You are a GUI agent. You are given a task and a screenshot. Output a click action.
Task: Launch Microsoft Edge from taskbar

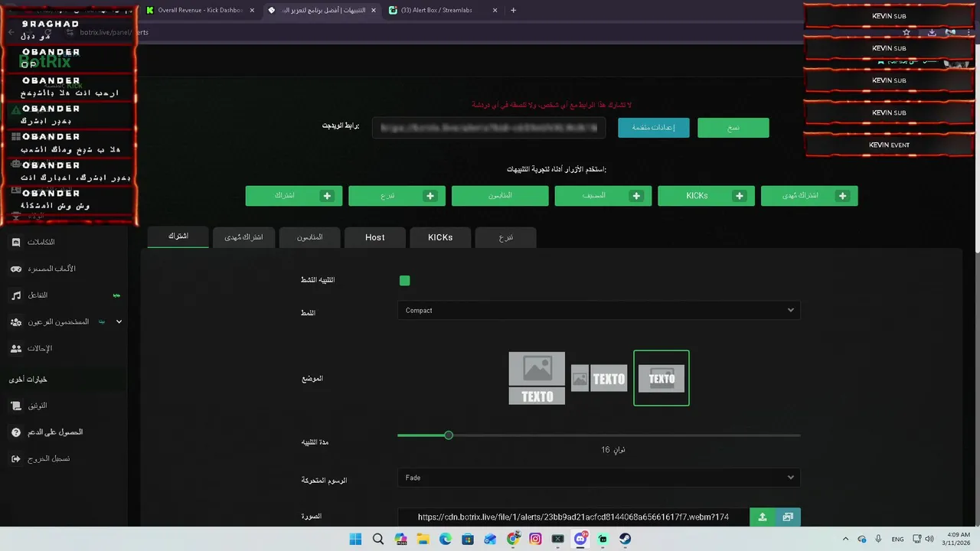click(446, 540)
